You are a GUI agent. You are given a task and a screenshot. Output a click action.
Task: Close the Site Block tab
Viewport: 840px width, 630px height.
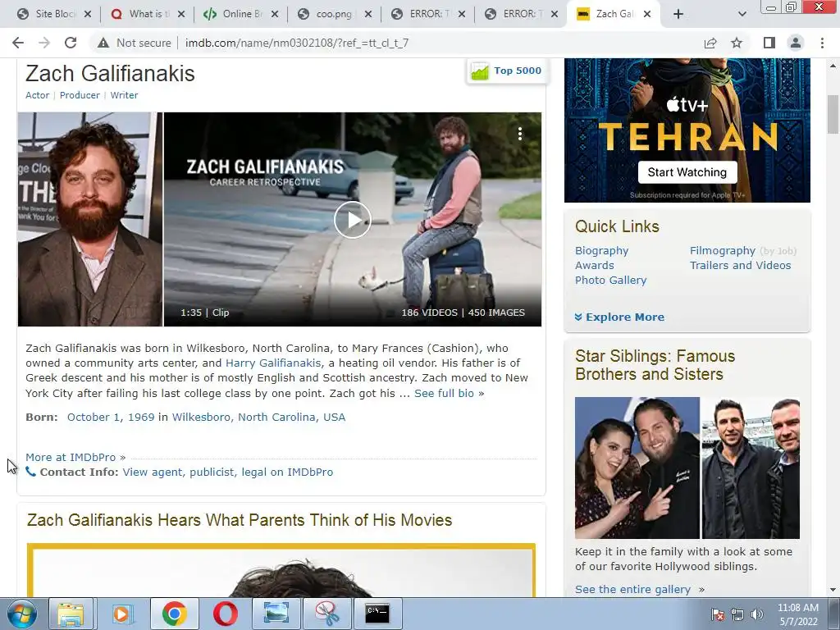88,14
